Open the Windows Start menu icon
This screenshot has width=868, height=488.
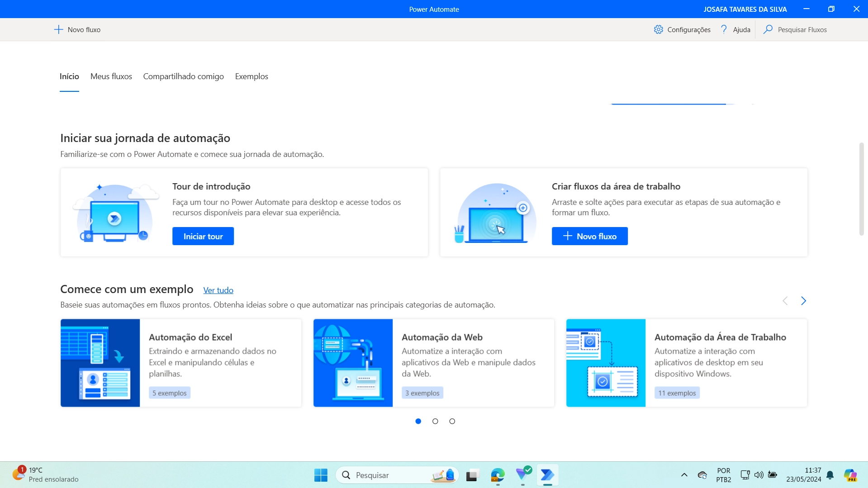coord(321,475)
